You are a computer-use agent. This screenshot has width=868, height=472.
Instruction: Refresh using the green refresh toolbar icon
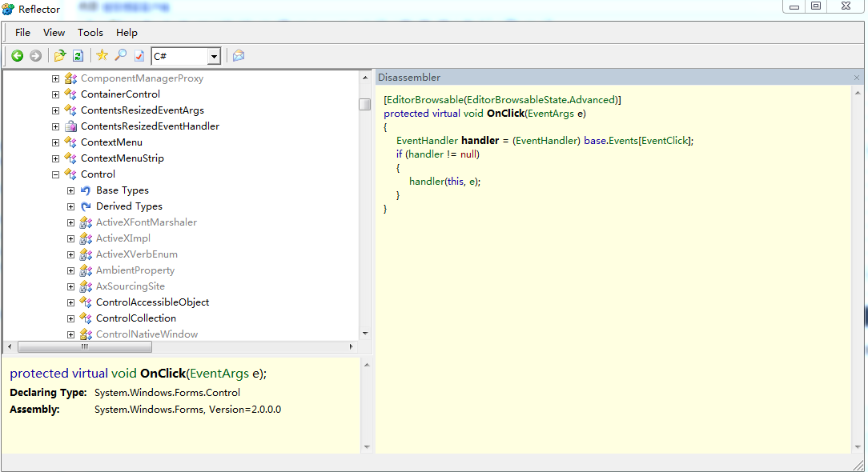(78, 56)
